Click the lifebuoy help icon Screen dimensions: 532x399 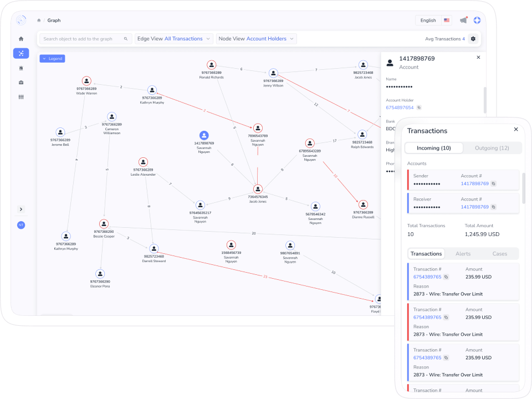[x=477, y=21]
